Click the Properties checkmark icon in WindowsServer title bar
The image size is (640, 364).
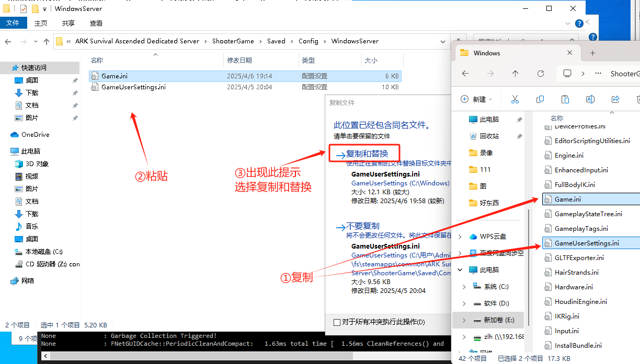point(24,9)
